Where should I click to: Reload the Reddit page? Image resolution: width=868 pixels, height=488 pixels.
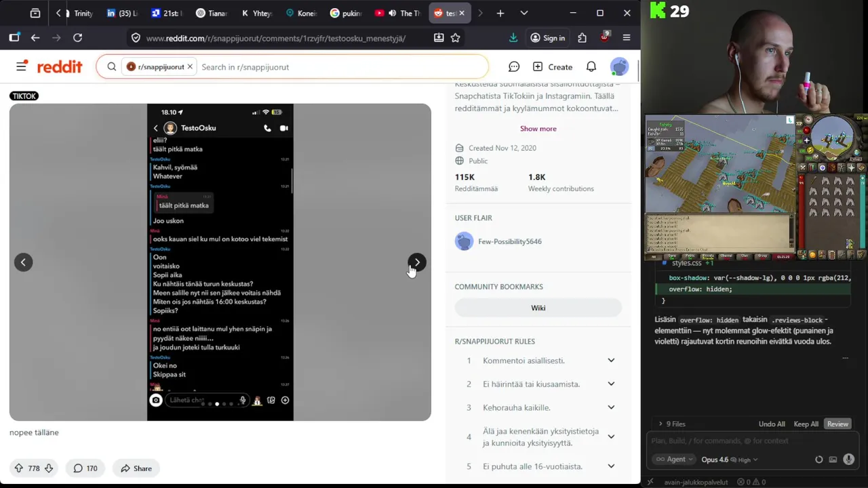(x=77, y=38)
